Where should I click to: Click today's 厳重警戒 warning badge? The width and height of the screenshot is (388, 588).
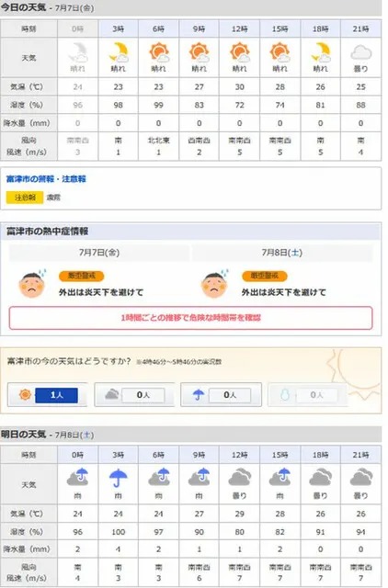82,276
